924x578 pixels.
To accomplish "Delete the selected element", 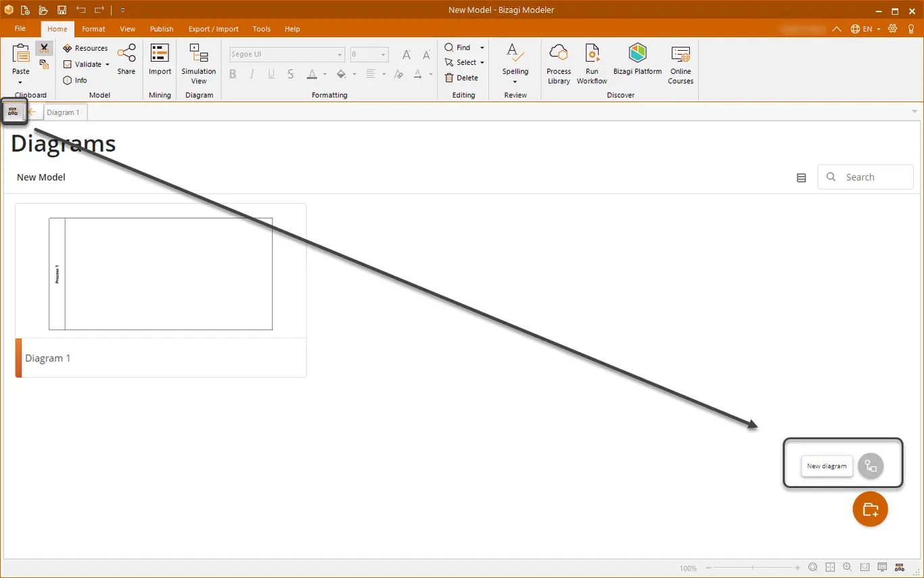I will pos(461,78).
